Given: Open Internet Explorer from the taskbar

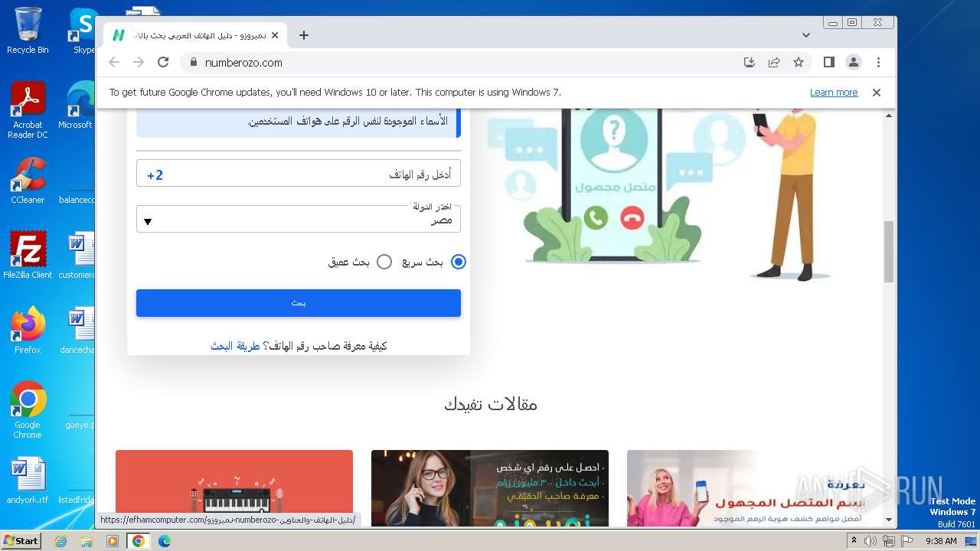Looking at the screenshot, I should (60, 541).
